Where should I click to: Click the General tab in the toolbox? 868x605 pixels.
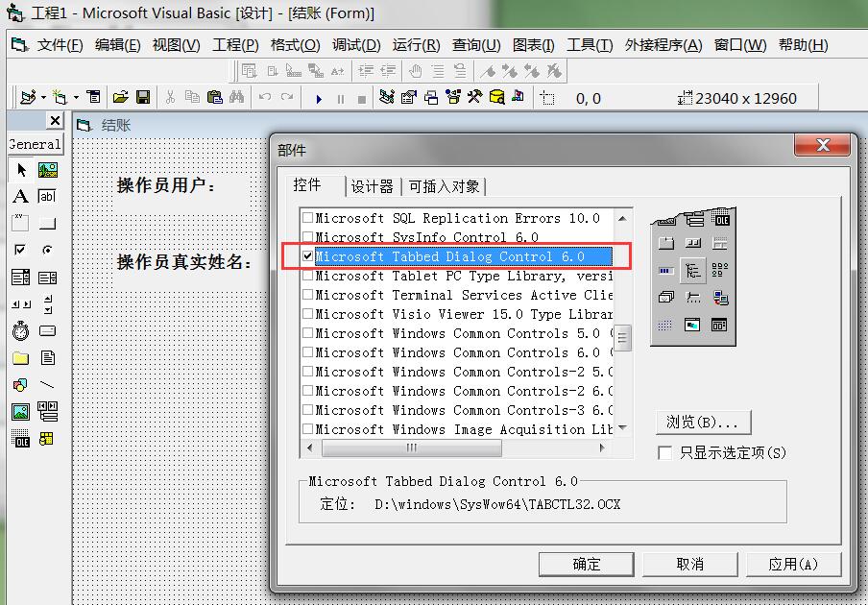coord(36,144)
